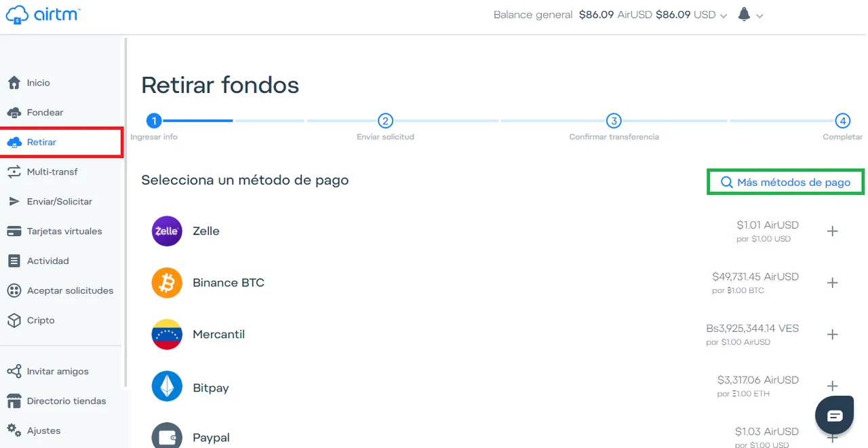Image resolution: width=868 pixels, height=448 pixels.
Task: Click the Zelle logo icon
Action: (x=167, y=231)
